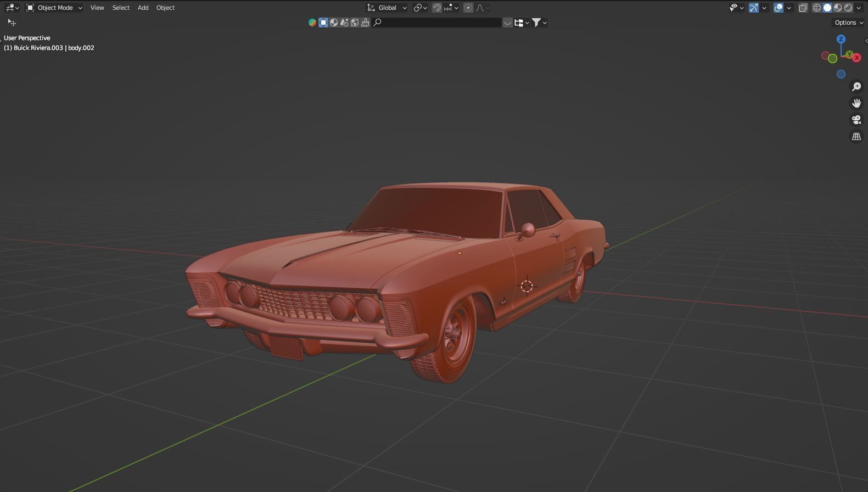868x492 pixels.
Task: Toggle the camera view button
Action: (x=856, y=120)
